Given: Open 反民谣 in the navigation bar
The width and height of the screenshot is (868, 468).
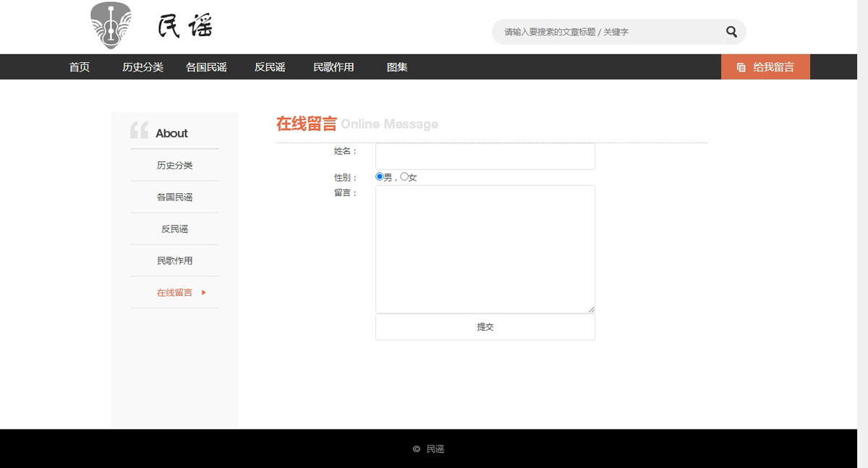Looking at the screenshot, I should click(x=270, y=67).
